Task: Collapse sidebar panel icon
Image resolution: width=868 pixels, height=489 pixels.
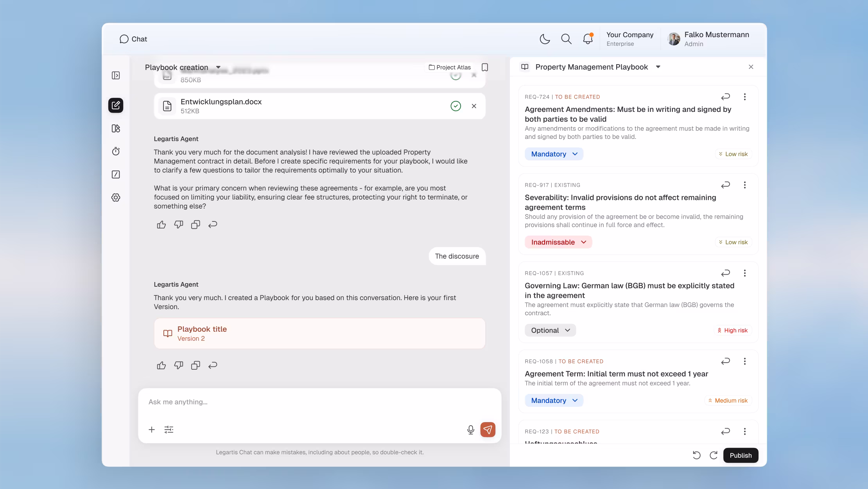Action: (x=116, y=76)
